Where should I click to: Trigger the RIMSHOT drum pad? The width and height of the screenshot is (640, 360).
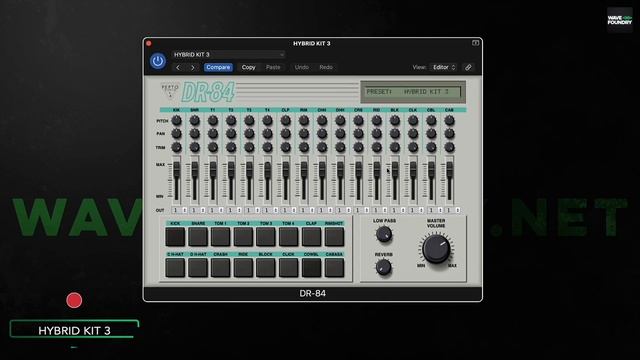click(334, 237)
